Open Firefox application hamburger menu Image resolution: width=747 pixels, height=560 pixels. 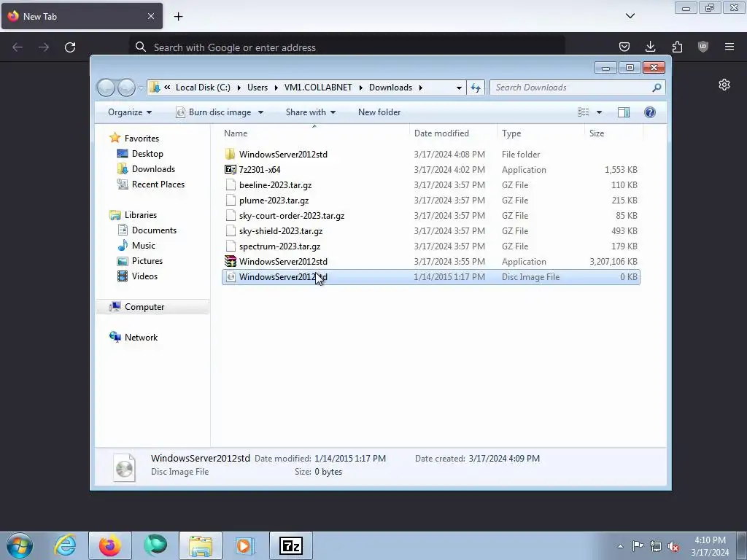pos(729,47)
